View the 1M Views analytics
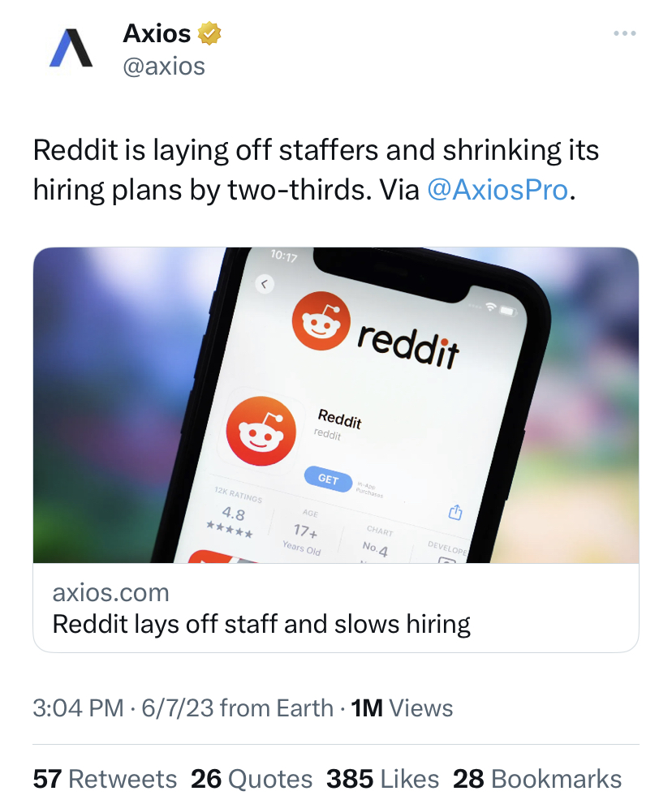Screen dimensions: 672x804 pyautogui.click(x=403, y=707)
